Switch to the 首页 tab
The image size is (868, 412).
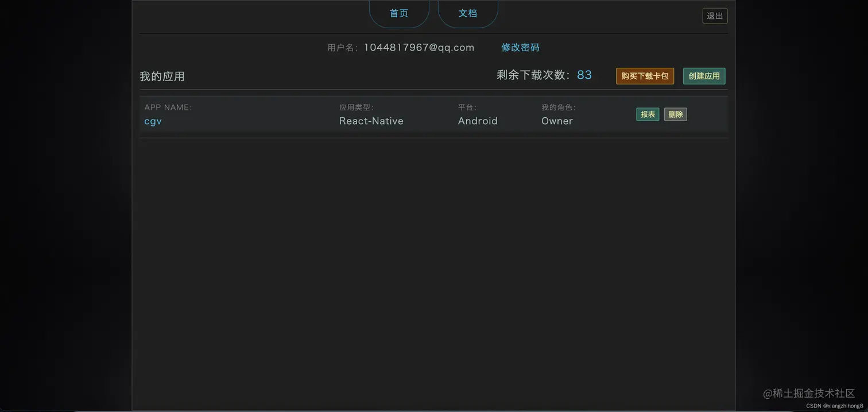(398, 13)
